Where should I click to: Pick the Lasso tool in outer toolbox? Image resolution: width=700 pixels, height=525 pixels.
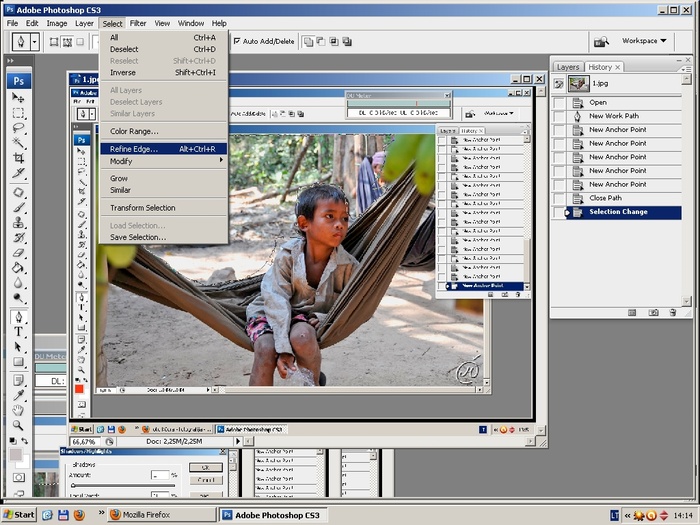pyautogui.click(x=18, y=128)
